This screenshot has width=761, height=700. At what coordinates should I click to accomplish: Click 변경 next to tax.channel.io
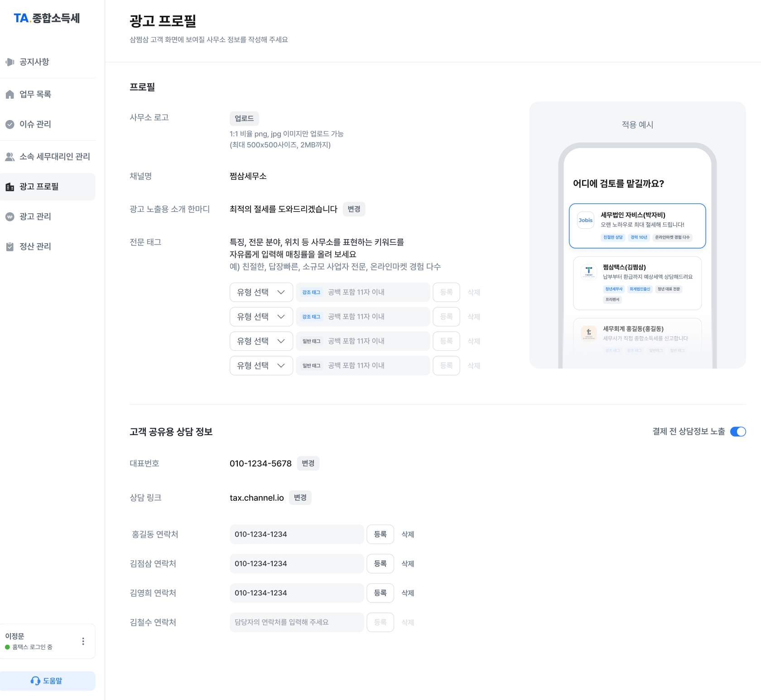tap(300, 498)
